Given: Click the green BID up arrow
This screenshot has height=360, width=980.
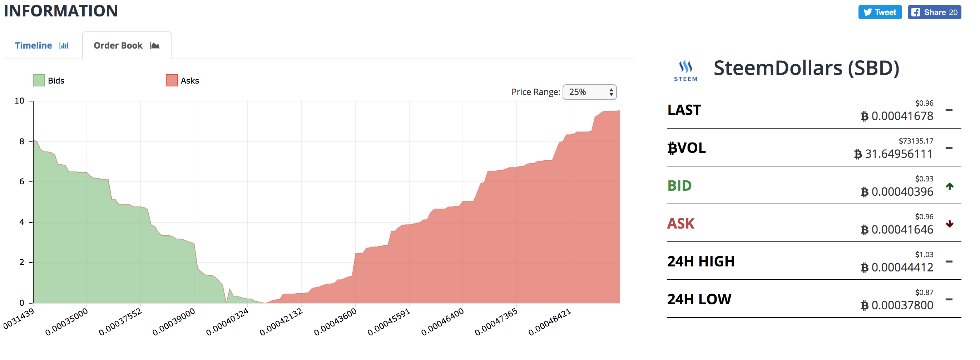Looking at the screenshot, I should point(950,186).
